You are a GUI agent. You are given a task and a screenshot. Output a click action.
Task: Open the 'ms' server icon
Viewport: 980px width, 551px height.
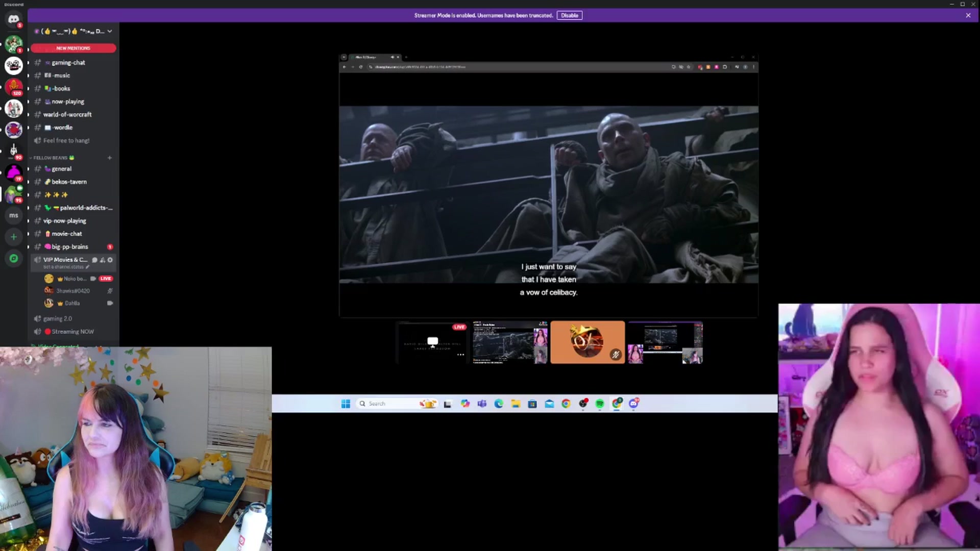pyautogui.click(x=14, y=215)
